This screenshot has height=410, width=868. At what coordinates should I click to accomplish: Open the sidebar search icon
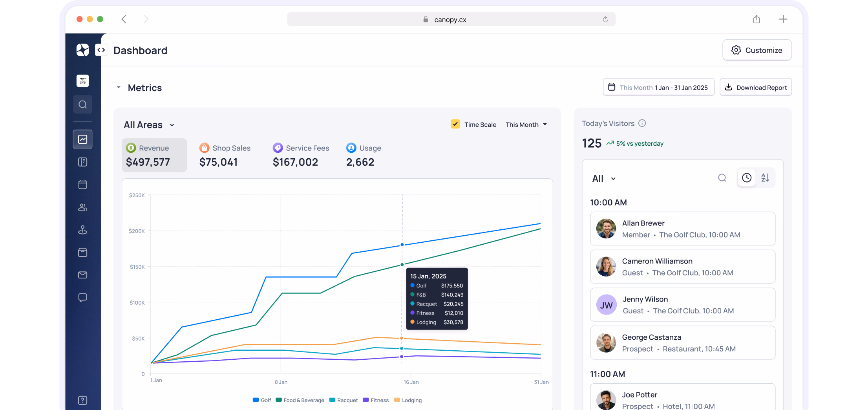coord(82,104)
